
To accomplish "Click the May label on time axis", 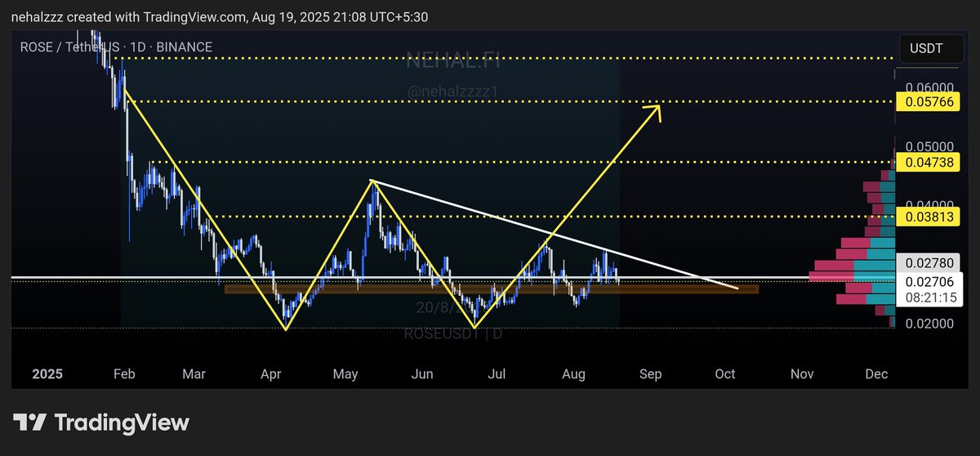I will tap(345, 374).
